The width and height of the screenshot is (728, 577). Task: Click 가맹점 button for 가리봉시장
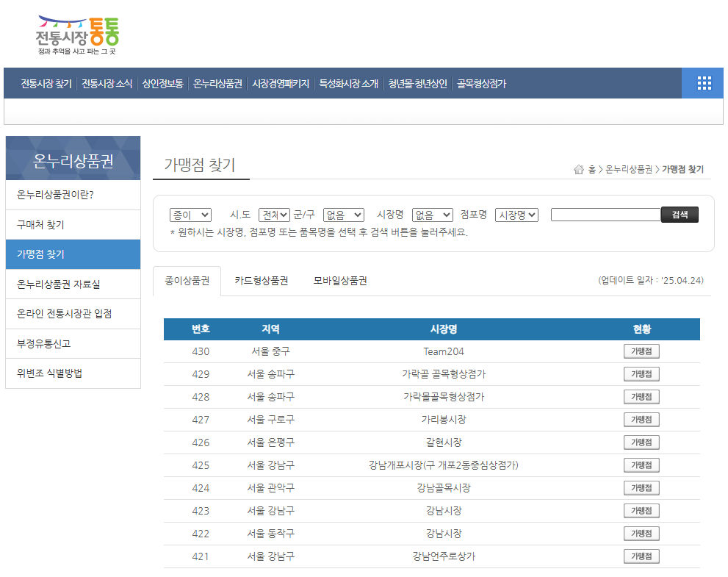pyautogui.click(x=641, y=420)
